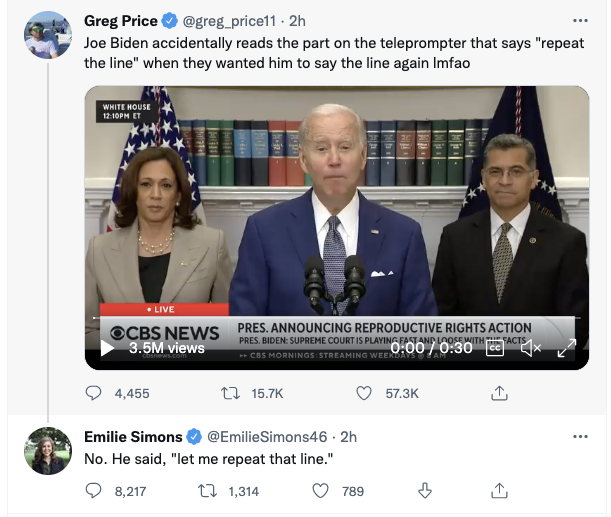The height and width of the screenshot is (517, 611).
Task: Retweet Emilie Simons' reply
Action: (x=208, y=490)
